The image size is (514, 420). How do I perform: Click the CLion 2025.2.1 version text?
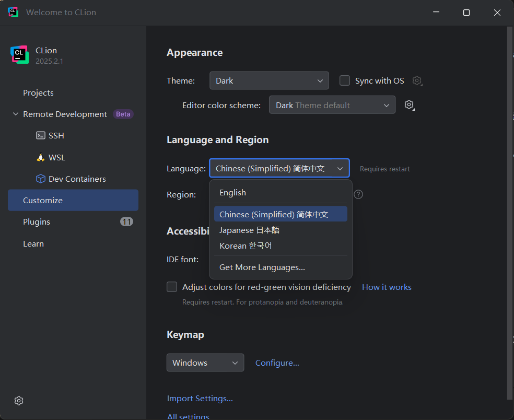pos(49,61)
